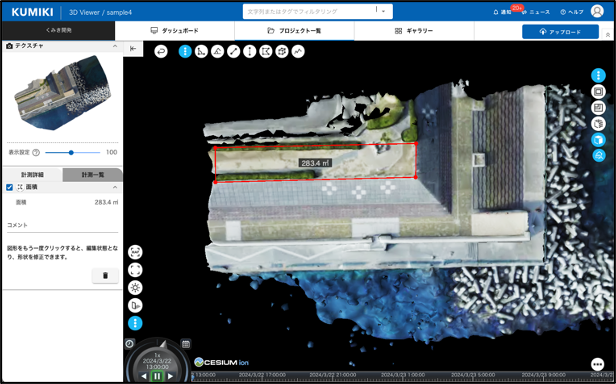616x384 pixels.
Task: Click the 表示設定 opacity slider handle
Action: click(71, 152)
